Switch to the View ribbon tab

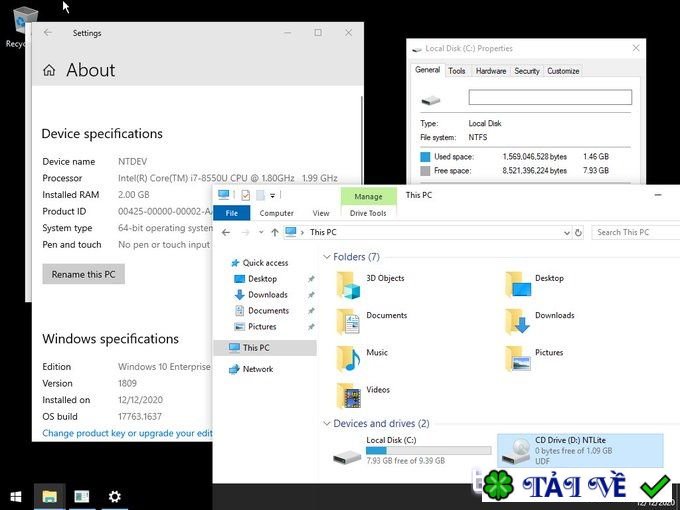321,213
